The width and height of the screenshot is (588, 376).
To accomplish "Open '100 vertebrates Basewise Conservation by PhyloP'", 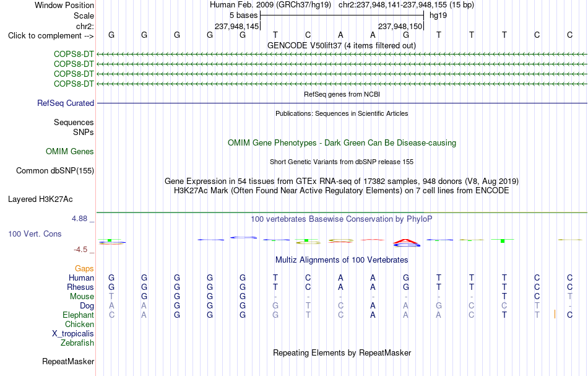I will [342, 219].
